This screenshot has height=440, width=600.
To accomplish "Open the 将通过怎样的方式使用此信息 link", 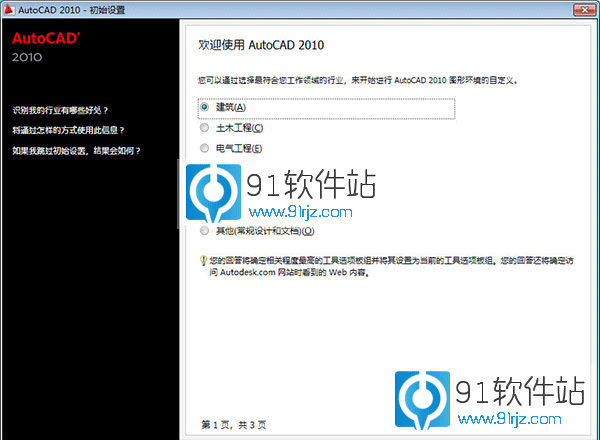I will click(68, 130).
